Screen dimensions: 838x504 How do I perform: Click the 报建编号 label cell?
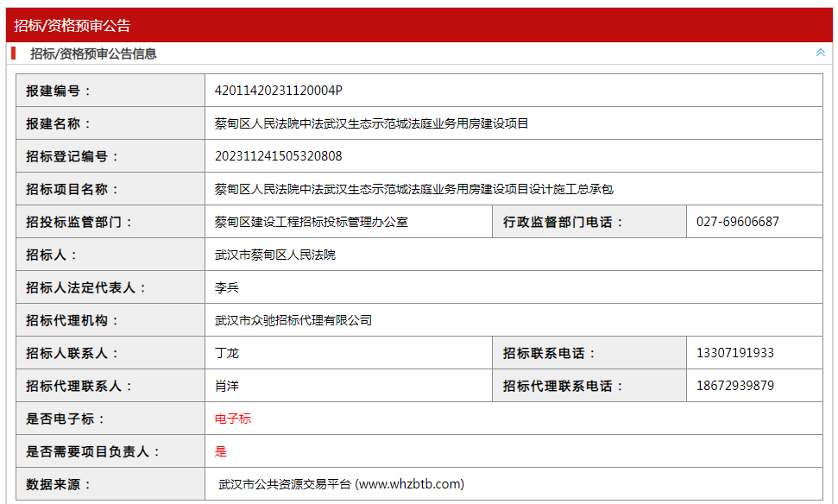click(110, 91)
